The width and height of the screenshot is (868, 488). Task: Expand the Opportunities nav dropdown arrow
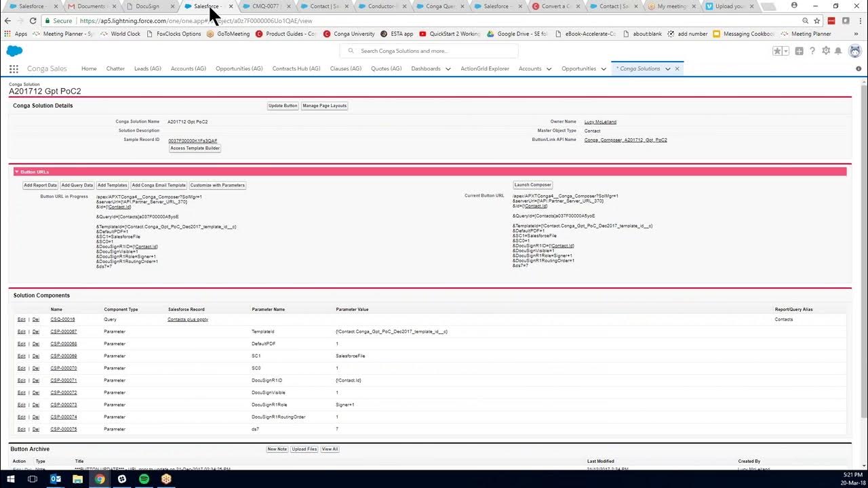(x=604, y=68)
